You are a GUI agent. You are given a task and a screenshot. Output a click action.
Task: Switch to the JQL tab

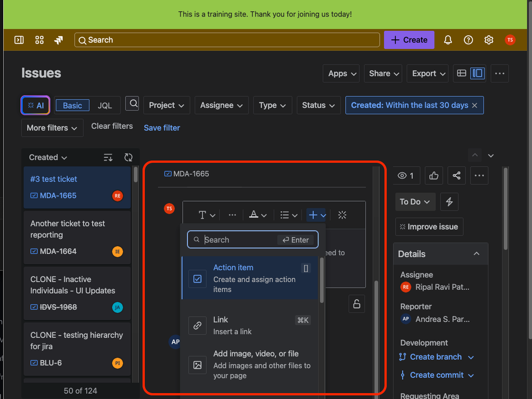click(x=105, y=105)
